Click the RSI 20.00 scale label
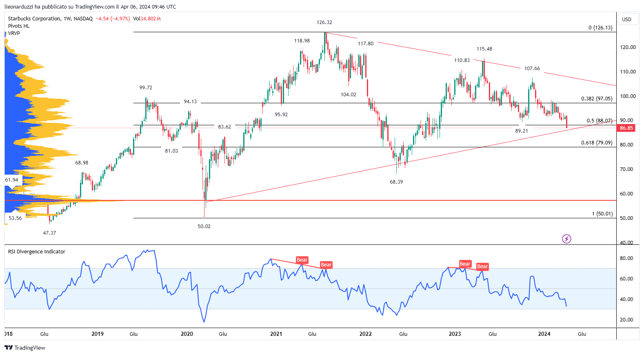 point(627,320)
